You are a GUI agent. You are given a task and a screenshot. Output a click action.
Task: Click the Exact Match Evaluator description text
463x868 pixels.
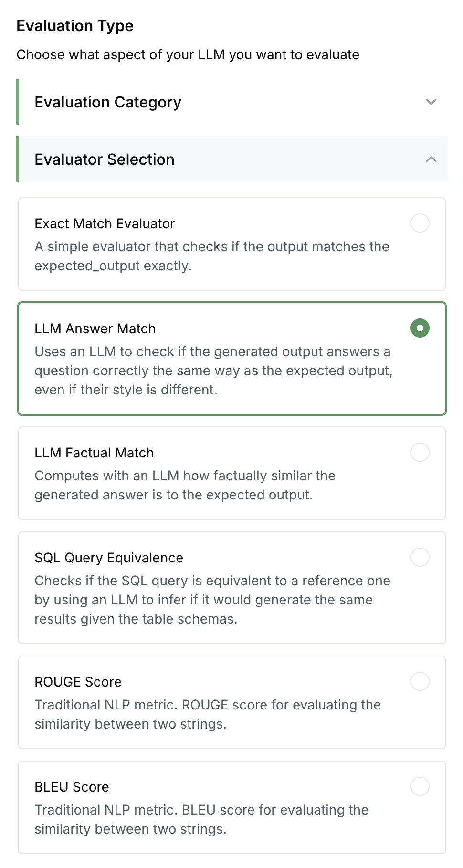211,256
